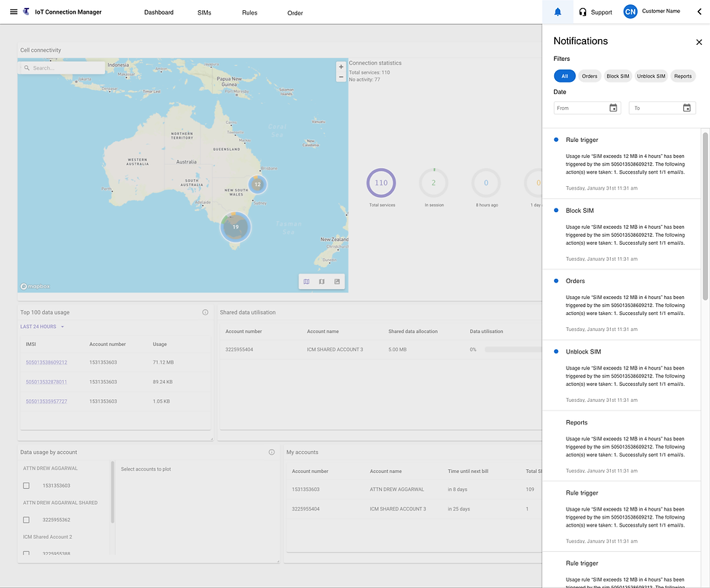Viewport: 710px width, 588px height.
Task: Open the Reports notification
Action: 622,446
